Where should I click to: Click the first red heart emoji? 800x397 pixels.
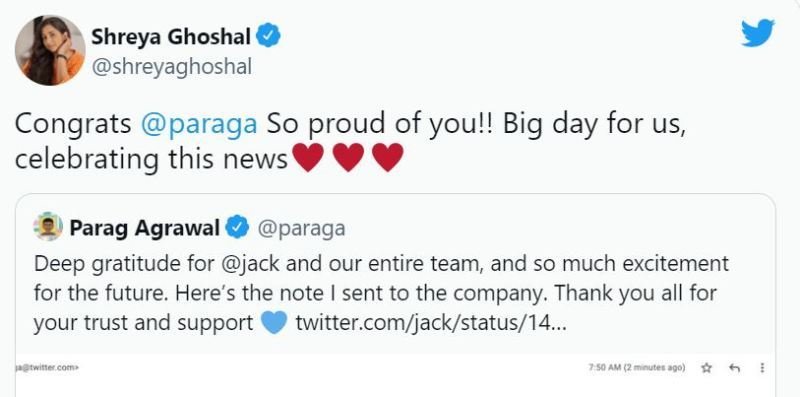coord(308,157)
